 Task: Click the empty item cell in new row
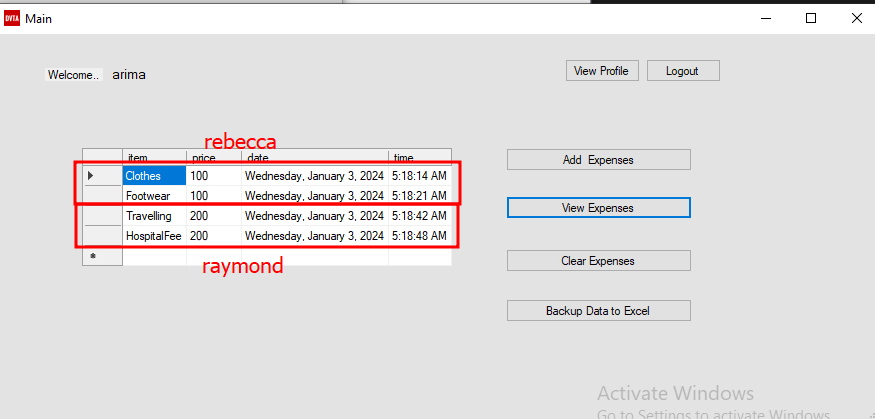(x=155, y=256)
